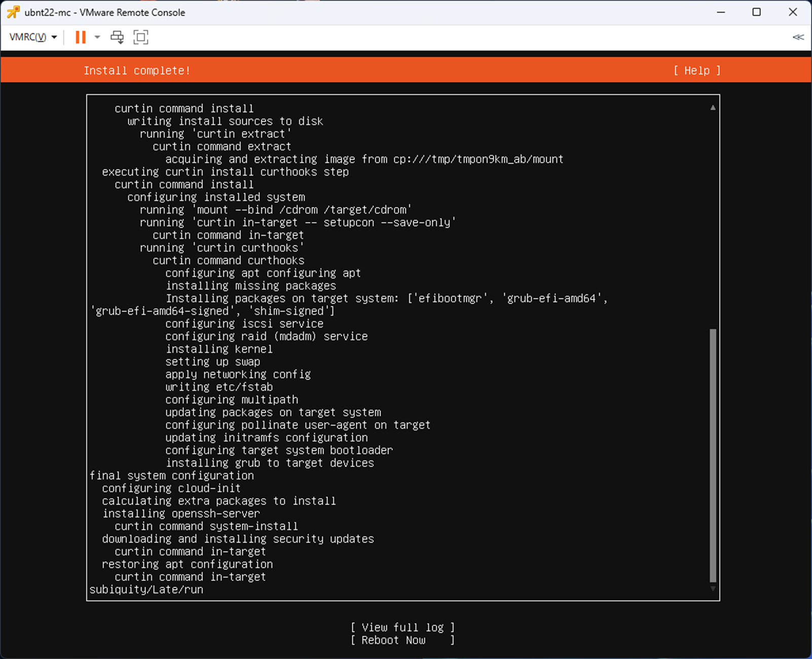Open the VMRC(V) menu
The image size is (812, 659).
33,37
